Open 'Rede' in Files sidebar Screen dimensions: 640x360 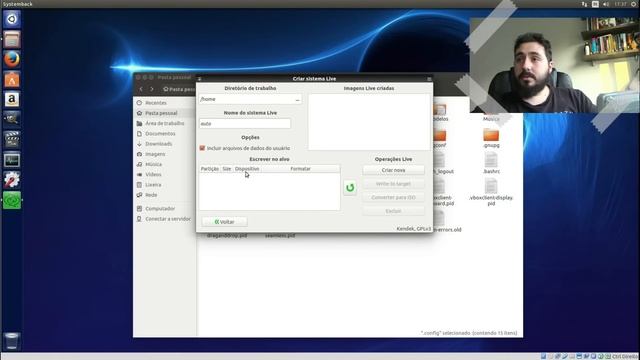[x=151, y=195]
